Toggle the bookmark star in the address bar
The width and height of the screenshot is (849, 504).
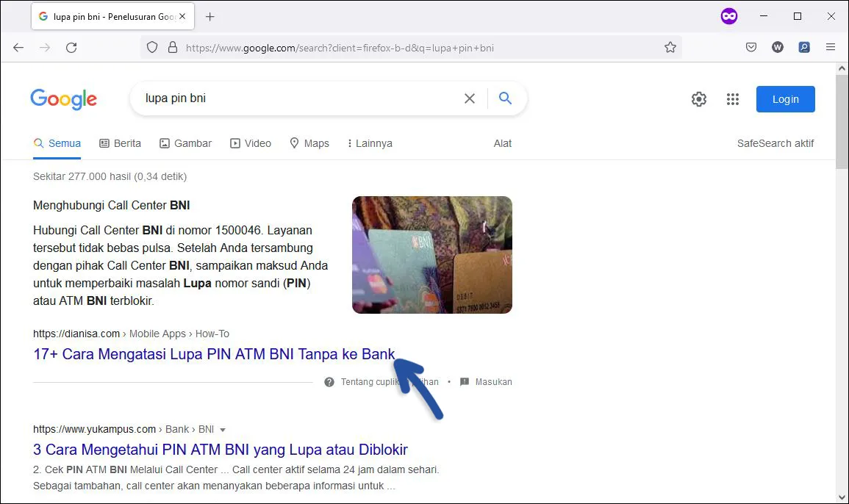coord(670,47)
